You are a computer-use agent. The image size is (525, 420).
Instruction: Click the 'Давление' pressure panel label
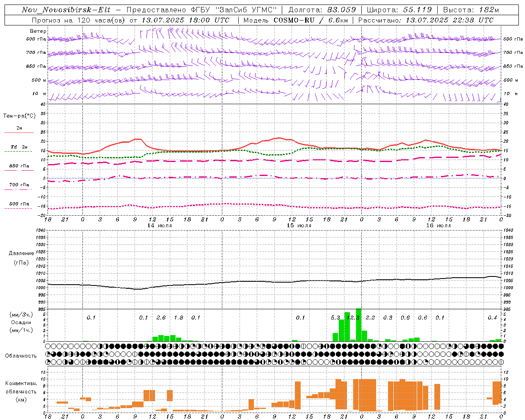(21, 253)
